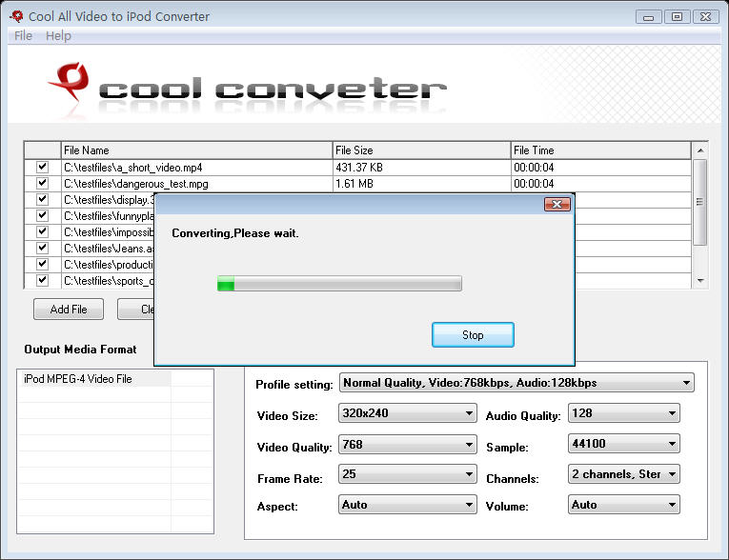Uncheck the dangerous_test.mpg checkbox
Image resolution: width=729 pixels, height=560 pixels.
pos(42,183)
